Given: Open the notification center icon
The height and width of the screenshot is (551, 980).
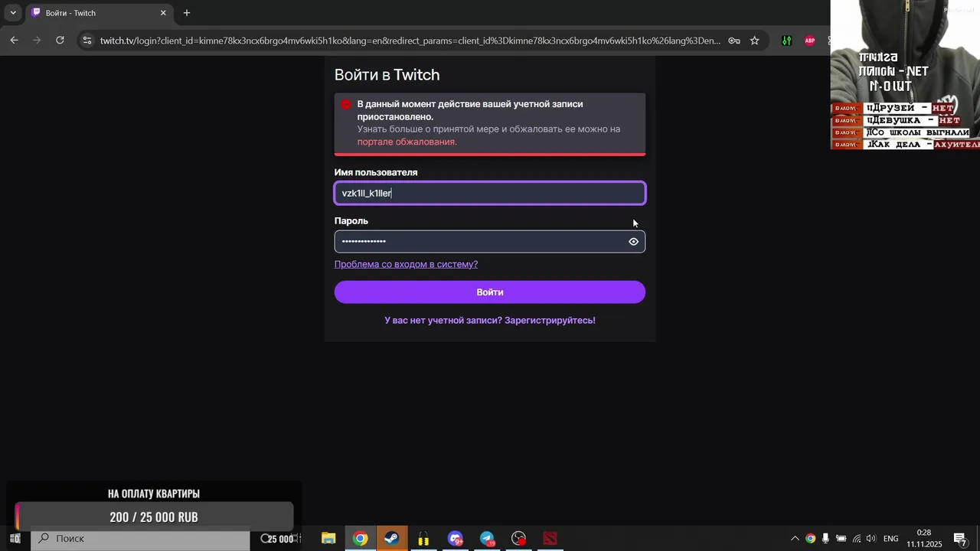Looking at the screenshot, I should pos(960,539).
